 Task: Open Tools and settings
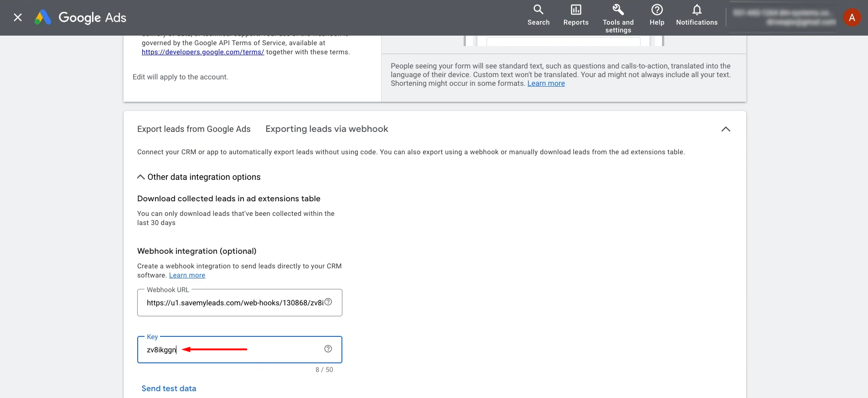618,19
